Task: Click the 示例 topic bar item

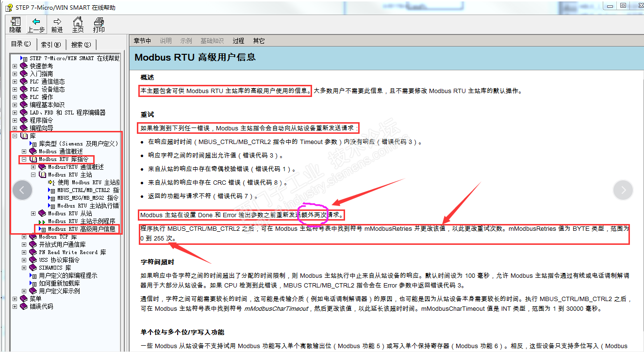Action: coord(186,41)
